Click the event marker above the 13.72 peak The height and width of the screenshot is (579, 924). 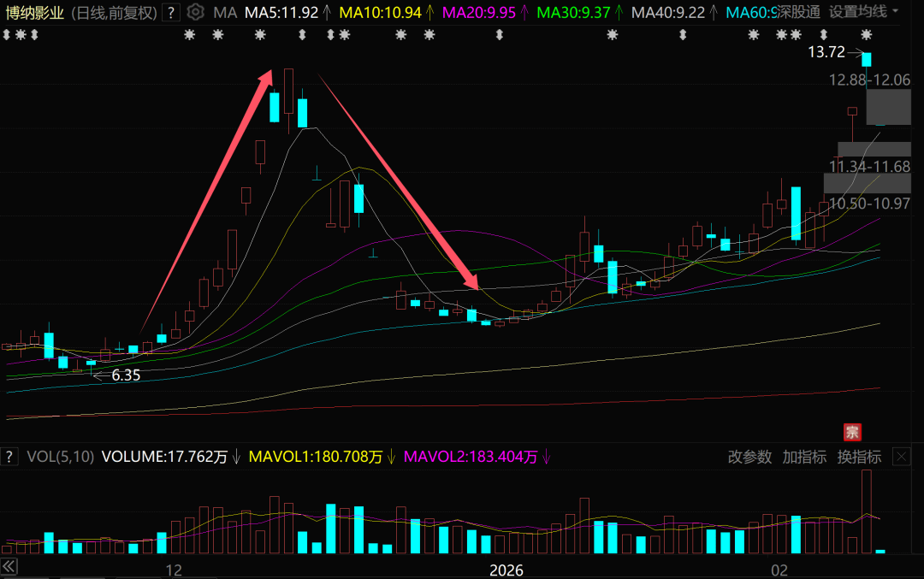[867, 35]
